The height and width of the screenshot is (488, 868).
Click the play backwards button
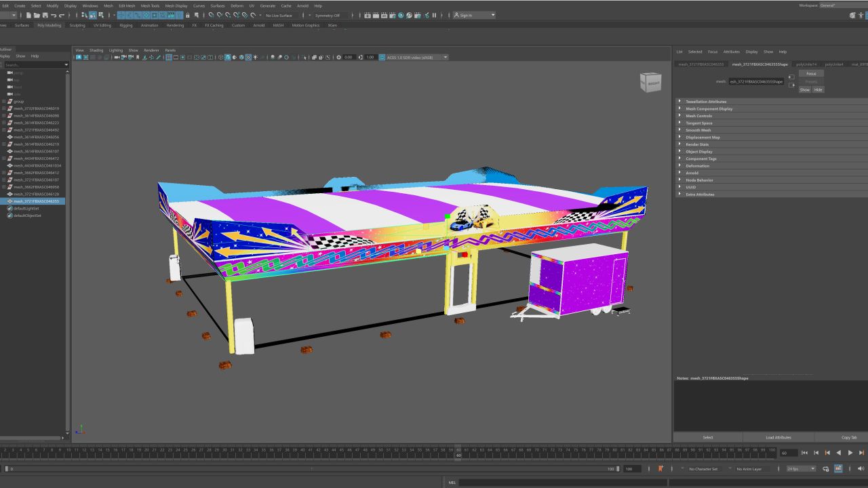838,453
